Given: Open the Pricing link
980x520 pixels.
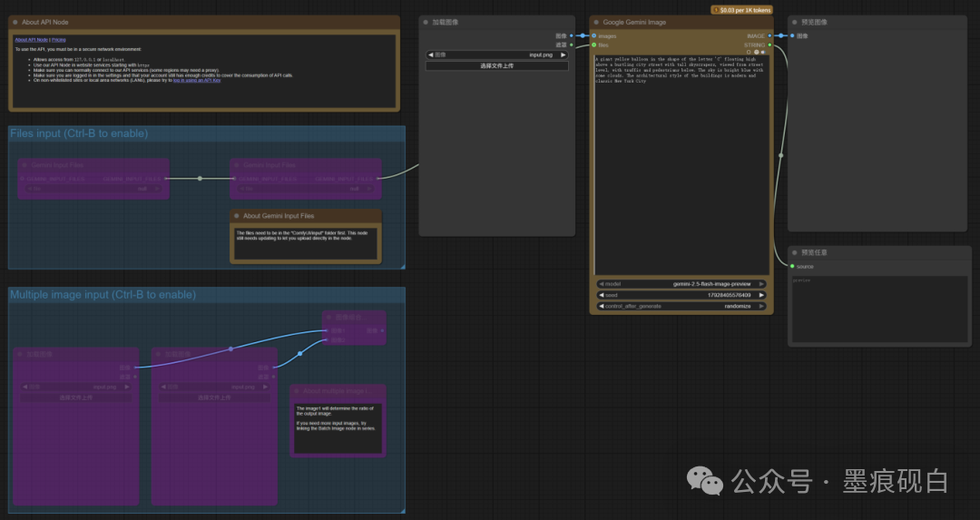Looking at the screenshot, I should [59, 39].
